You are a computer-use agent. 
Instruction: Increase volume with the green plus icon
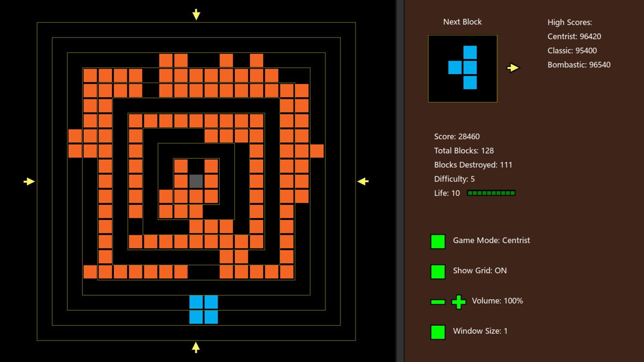458,302
